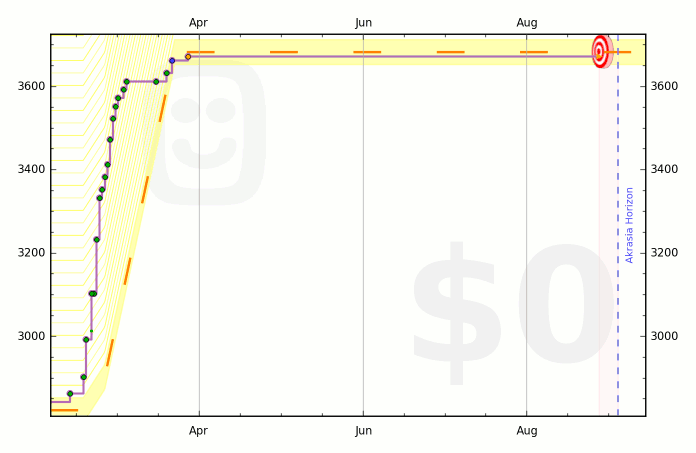The image size is (696, 453).
Task: Click the Apr label on top axis
Action: (198, 23)
